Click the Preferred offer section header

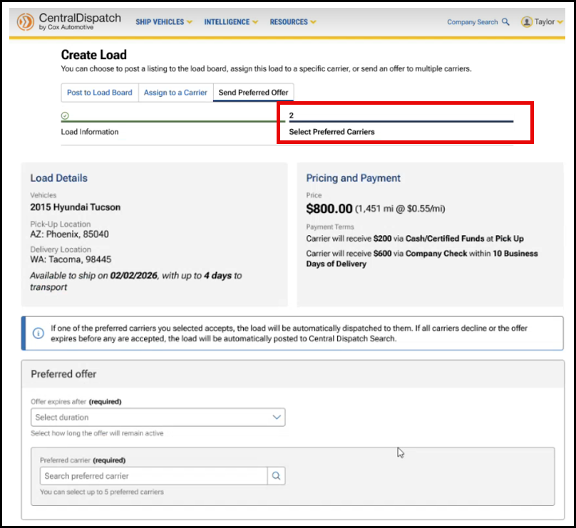(64, 374)
